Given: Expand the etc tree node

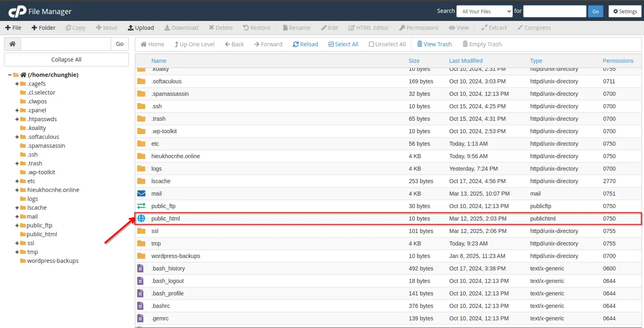Looking at the screenshot, I should [x=17, y=181].
